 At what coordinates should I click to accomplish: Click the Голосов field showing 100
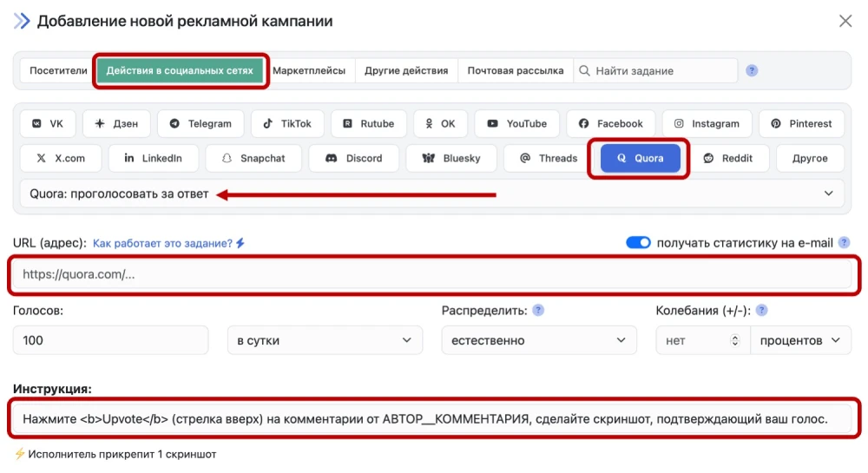click(x=111, y=340)
